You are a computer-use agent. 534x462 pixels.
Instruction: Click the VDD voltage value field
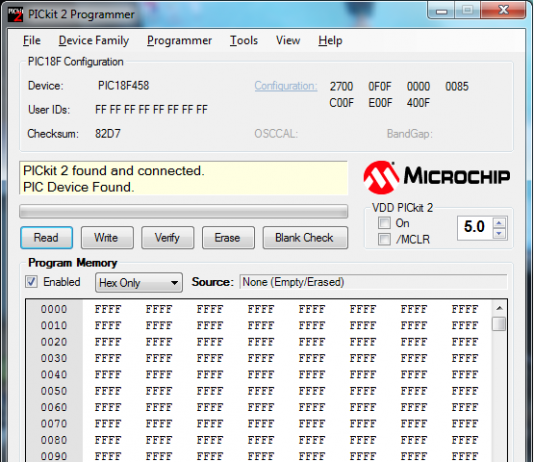tap(475, 227)
